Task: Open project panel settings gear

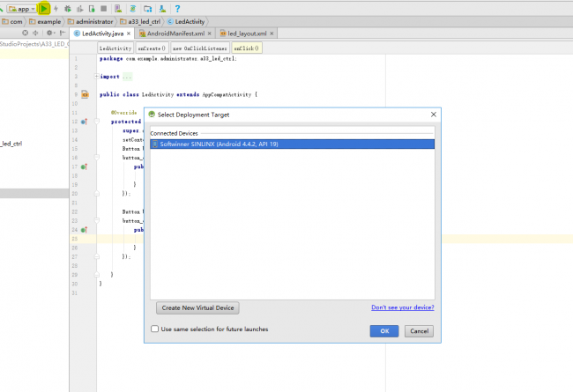Action: pyautogui.click(x=49, y=33)
